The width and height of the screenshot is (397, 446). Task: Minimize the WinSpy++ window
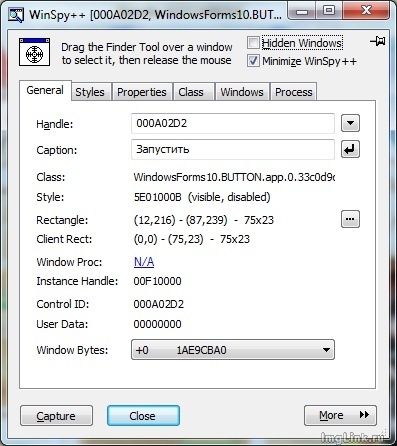click(x=302, y=12)
